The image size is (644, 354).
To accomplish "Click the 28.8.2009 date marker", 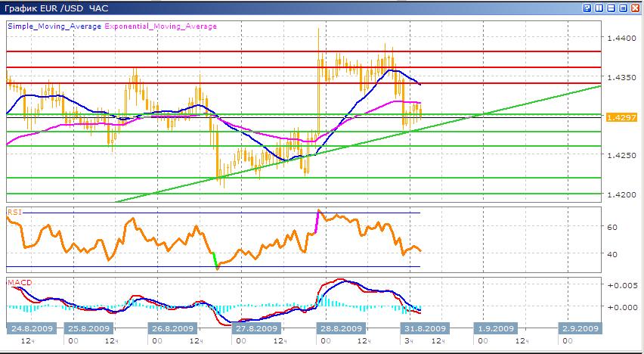I will point(341,328).
